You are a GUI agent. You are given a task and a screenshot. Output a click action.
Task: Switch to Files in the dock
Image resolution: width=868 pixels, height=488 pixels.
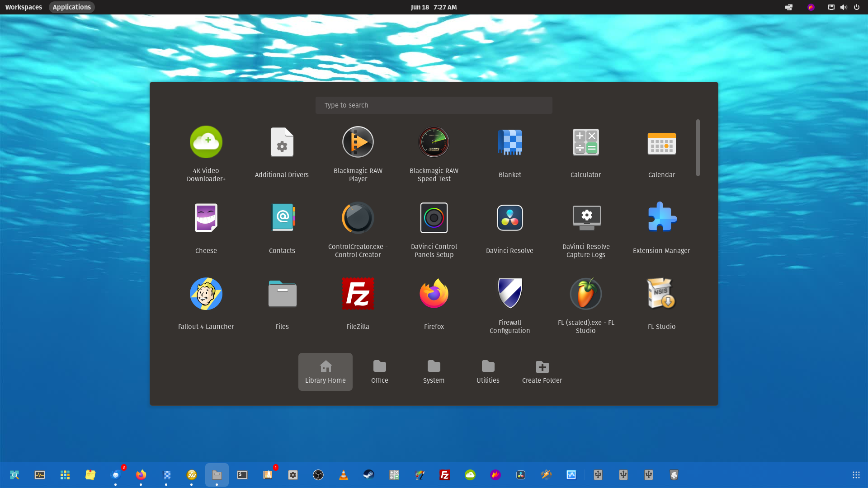217,475
